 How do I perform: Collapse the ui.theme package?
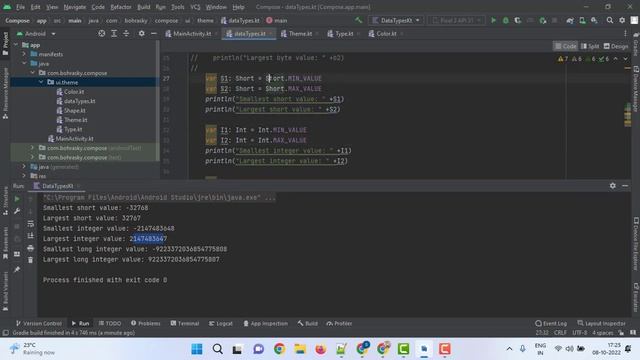click(41, 82)
